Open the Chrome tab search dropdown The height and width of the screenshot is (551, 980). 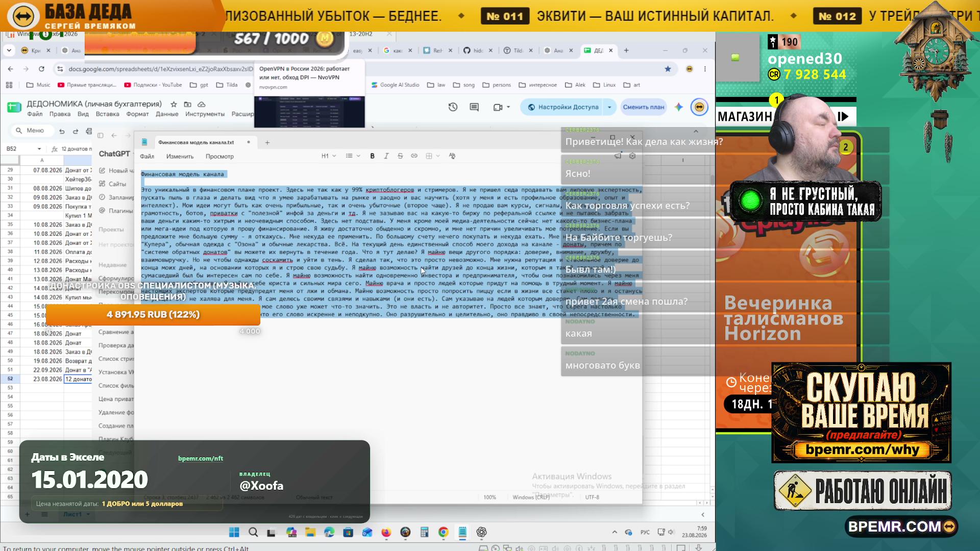click(9, 51)
